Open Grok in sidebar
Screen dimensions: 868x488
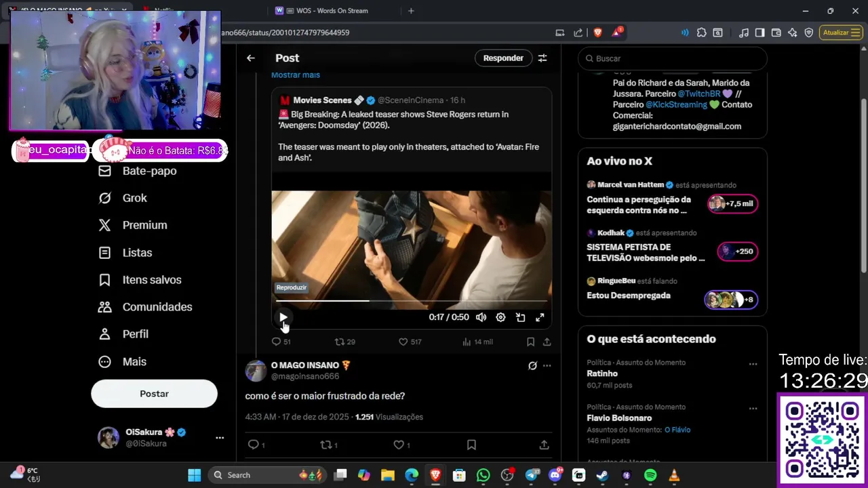click(123, 198)
